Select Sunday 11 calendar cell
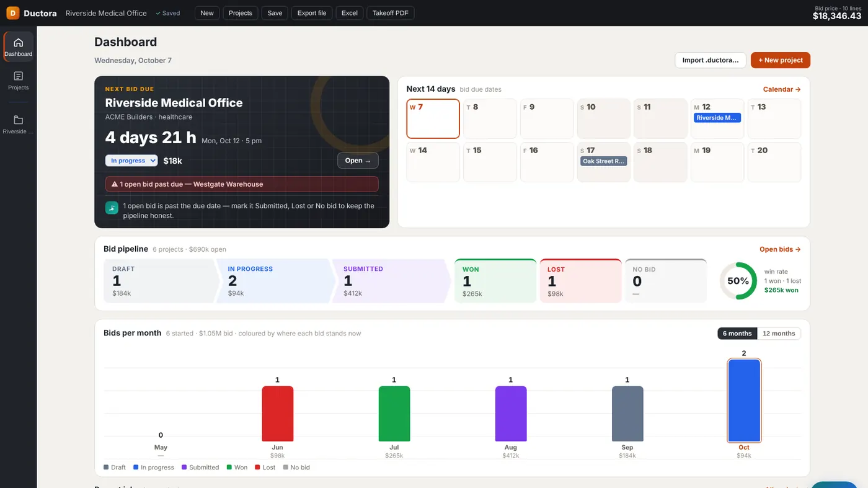Viewport: 868px width, 488px height. pyautogui.click(x=660, y=118)
